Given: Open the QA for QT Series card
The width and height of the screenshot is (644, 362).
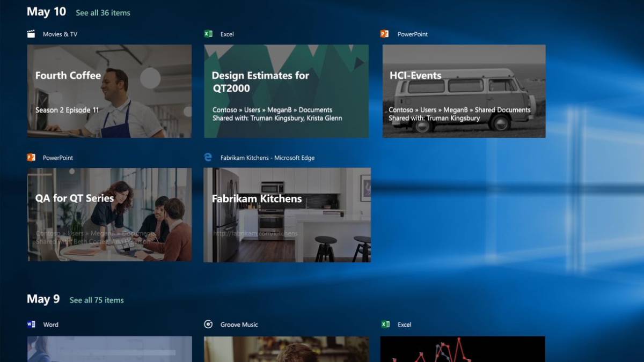Looking at the screenshot, I should click(x=109, y=215).
